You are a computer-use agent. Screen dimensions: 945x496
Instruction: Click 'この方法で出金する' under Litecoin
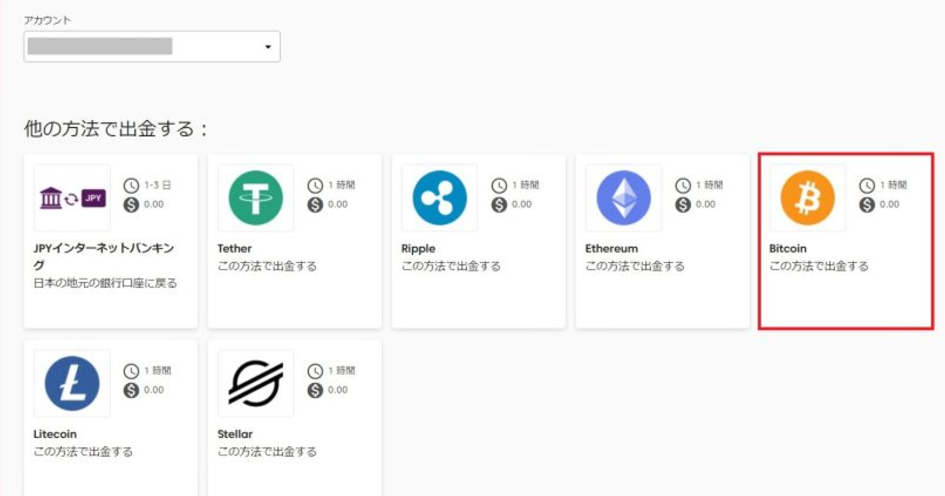tap(83, 452)
